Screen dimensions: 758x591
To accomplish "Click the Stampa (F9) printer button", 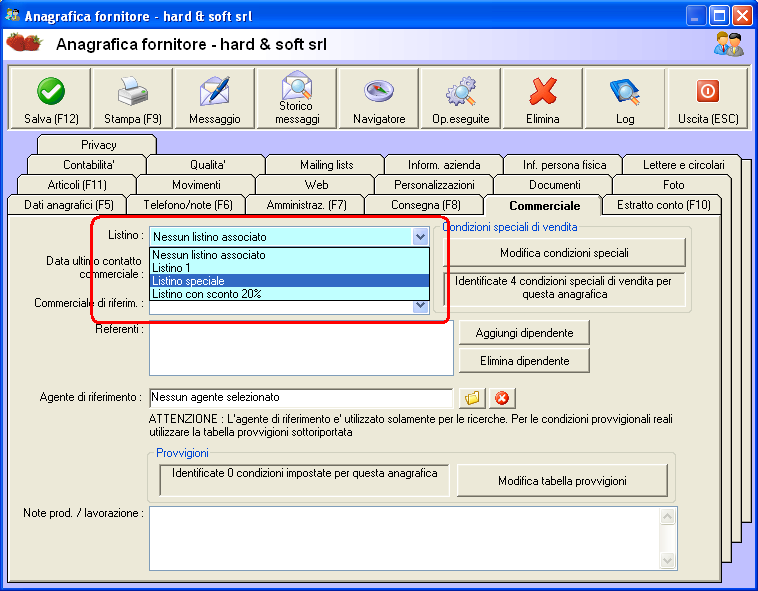I will (x=132, y=99).
